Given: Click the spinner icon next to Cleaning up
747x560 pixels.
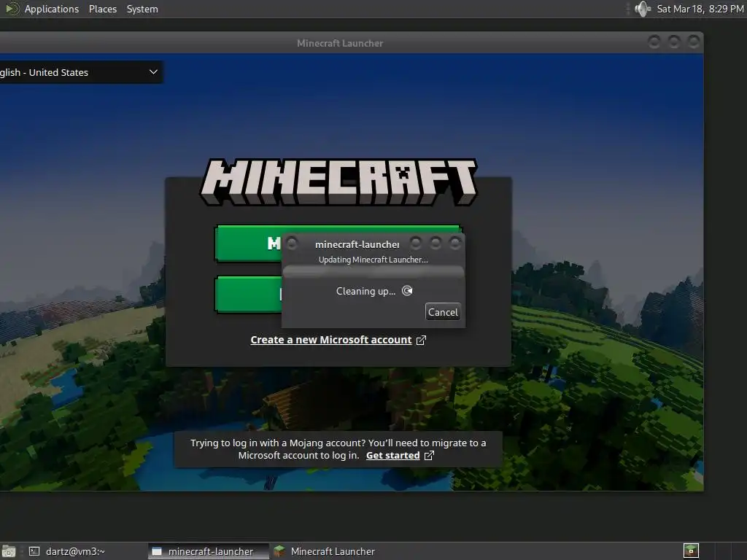Looking at the screenshot, I should (x=407, y=291).
